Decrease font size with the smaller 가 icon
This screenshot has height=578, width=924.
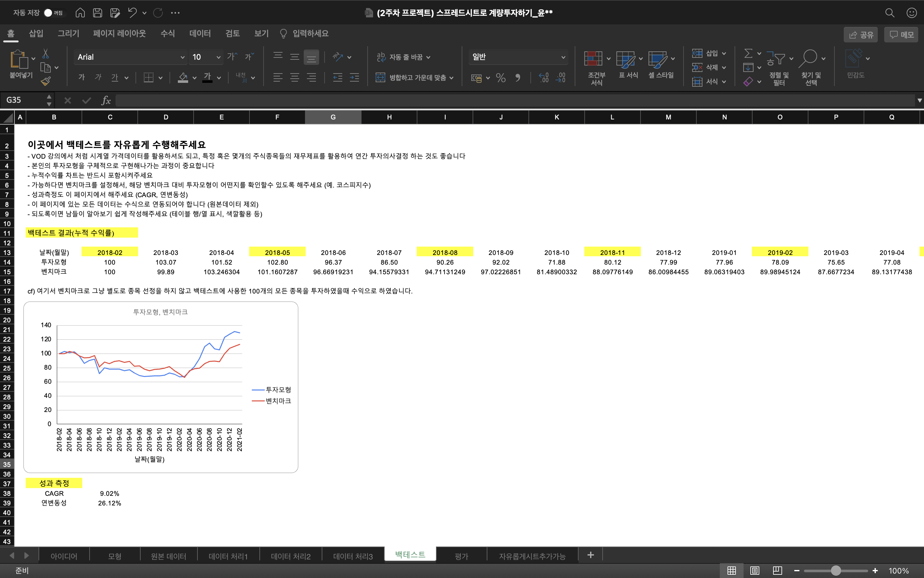click(249, 57)
